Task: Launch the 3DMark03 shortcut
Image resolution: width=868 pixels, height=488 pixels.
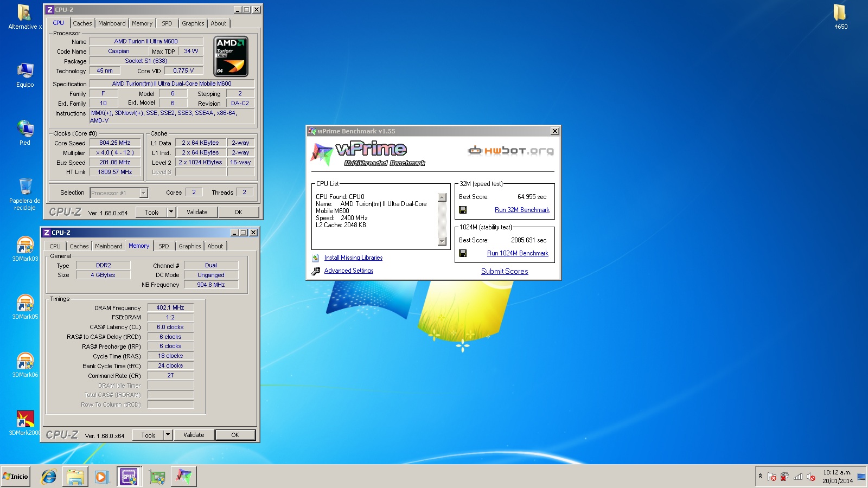Action: 25,249
